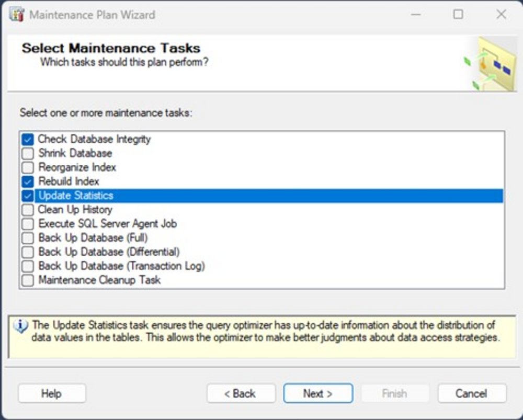This screenshot has height=420, width=523.
Task: Go back with the < Back button
Action: (x=241, y=394)
